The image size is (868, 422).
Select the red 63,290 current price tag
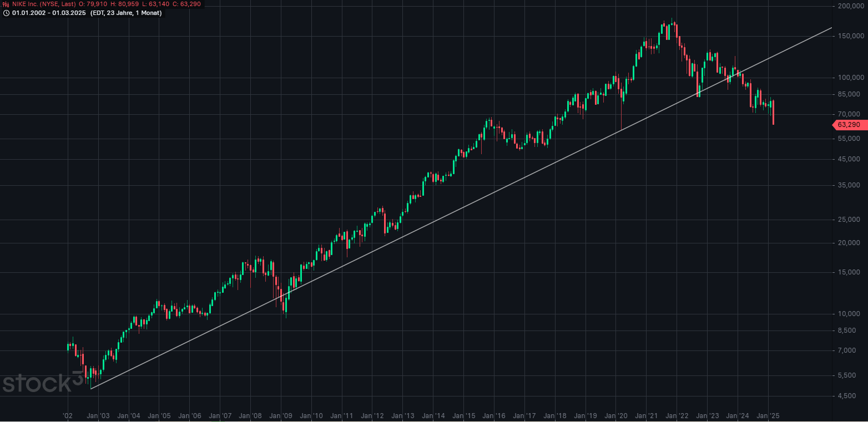(849, 125)
